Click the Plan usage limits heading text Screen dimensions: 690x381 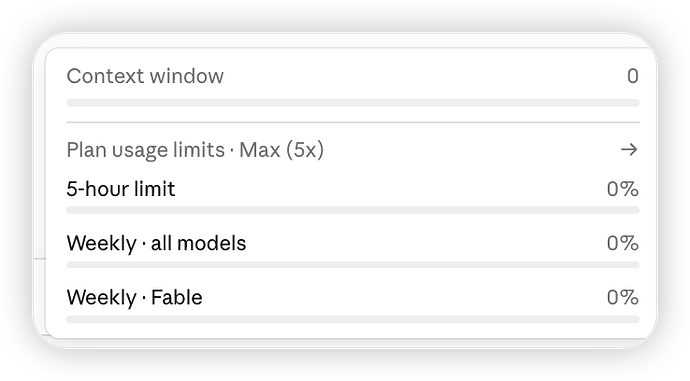pos(146,150)
